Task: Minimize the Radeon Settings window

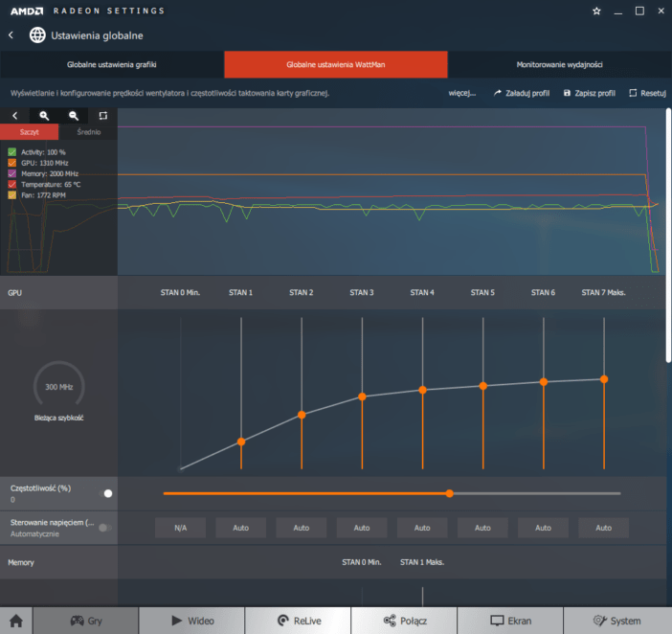Action: click(617, 11)
